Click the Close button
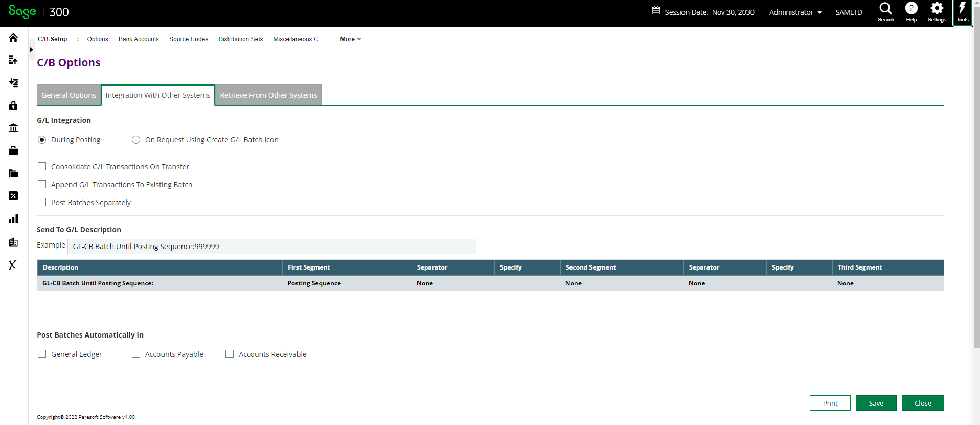Screen dimensions: 980x425 click(x=923, y=403)
